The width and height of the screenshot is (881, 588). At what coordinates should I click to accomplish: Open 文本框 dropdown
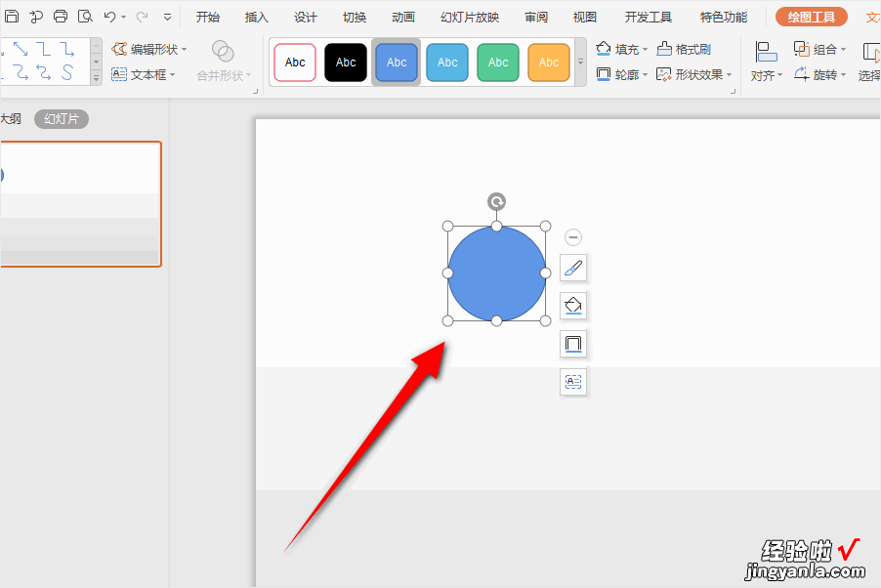point(144,74)
